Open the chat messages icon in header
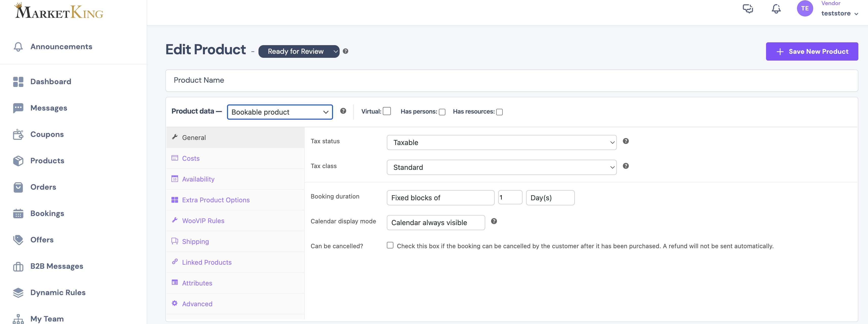868x324 pixels. [x=748, y=8]
